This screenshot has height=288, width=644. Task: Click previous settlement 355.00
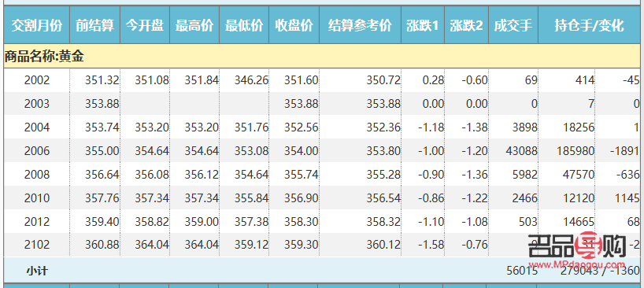[x=102, y=151]
